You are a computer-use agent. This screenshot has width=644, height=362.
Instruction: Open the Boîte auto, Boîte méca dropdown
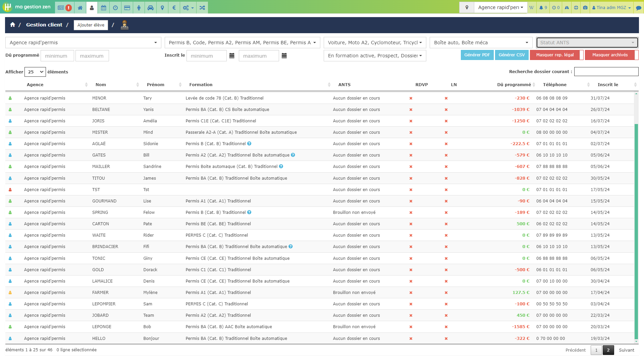pos(481,43)
